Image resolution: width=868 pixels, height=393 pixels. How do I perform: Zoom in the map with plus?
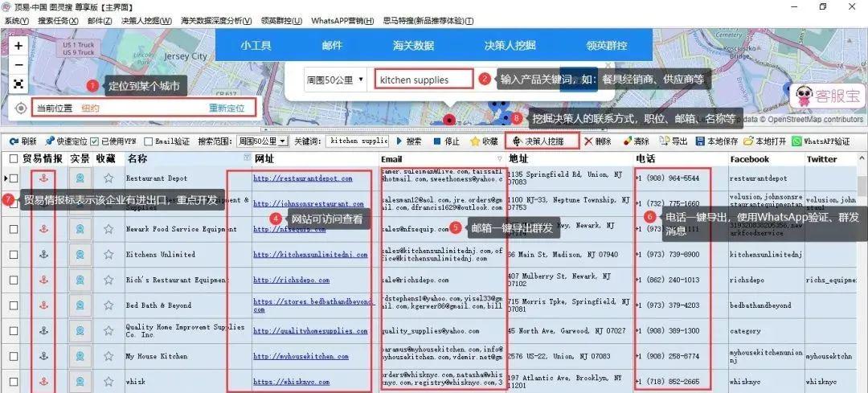(x=18, y=46)
